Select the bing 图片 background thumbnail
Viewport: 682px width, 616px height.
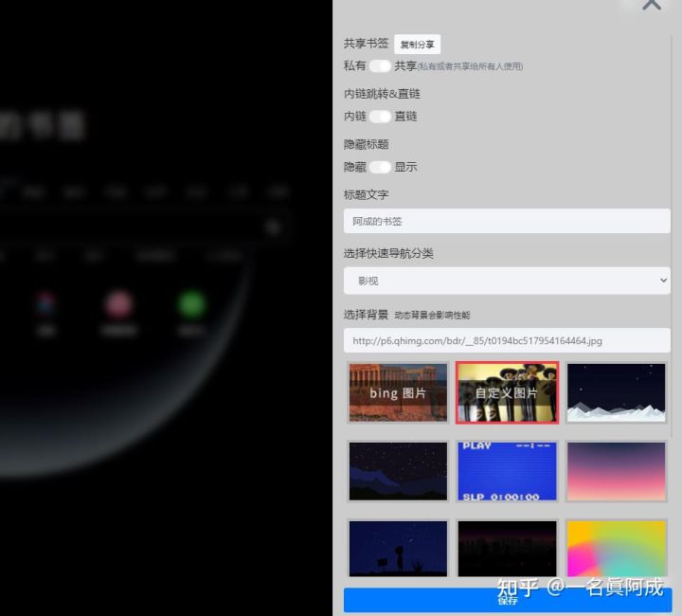pyautogui.click(x=398, y=392)
